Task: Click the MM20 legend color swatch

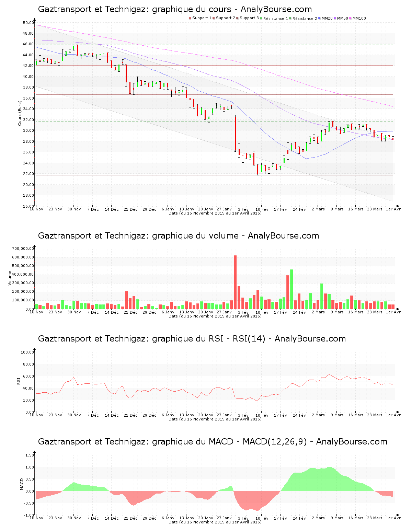Action: 320,18
